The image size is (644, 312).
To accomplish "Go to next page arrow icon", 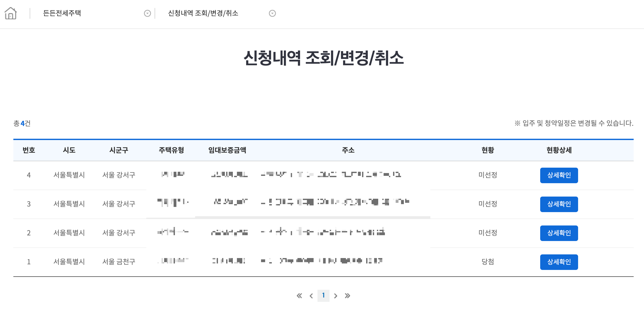I will coord(336,296).
